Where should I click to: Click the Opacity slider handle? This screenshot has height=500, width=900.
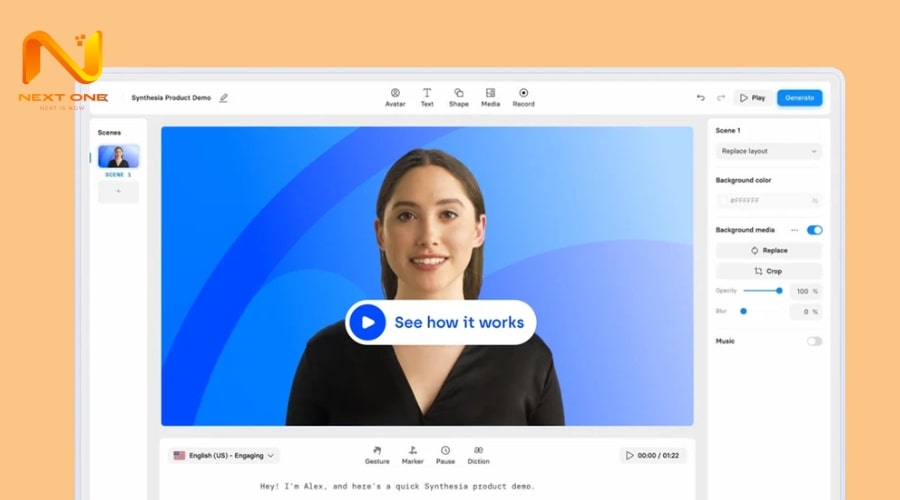(779, 291)
